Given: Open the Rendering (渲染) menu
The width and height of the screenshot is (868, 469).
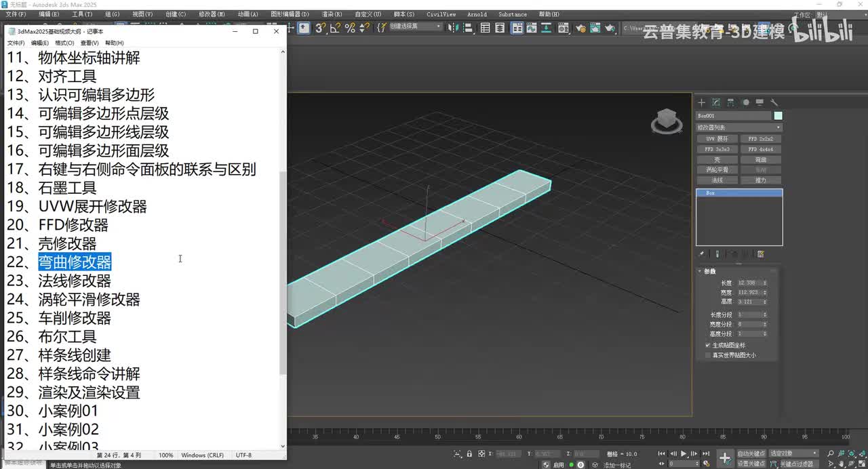Looking at the screenshot, I should click(x=332, y=14).
